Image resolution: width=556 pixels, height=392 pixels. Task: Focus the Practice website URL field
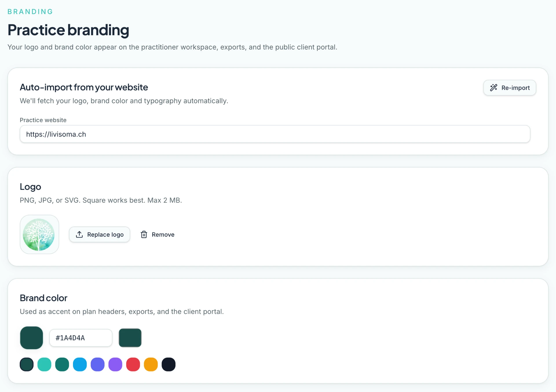click(x=275, y=134)
